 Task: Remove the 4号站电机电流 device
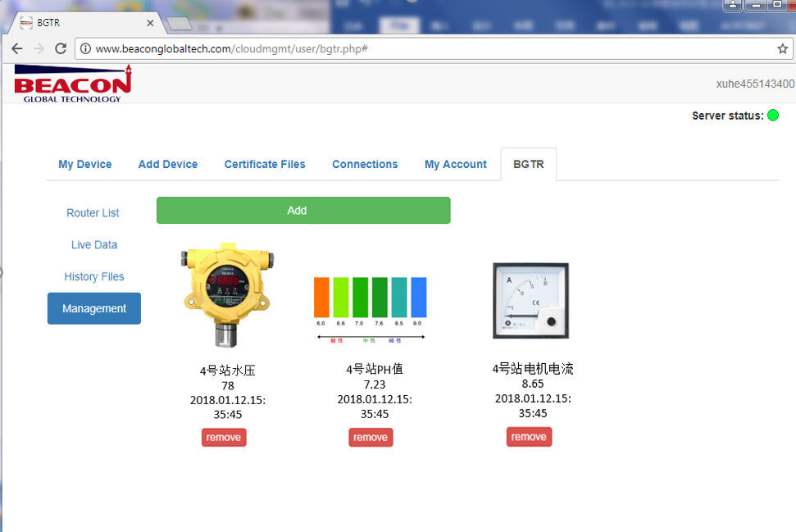(x=529, y=437)
